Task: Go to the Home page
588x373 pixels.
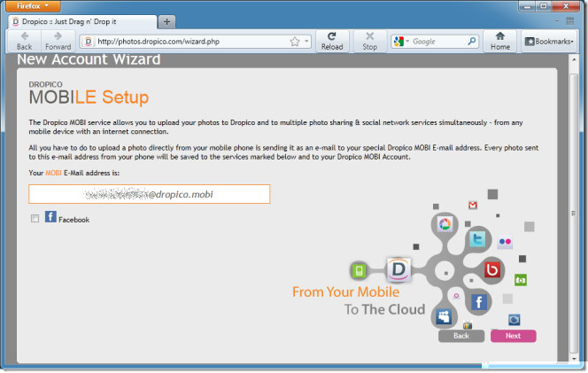Action: [x=500, y=42]
